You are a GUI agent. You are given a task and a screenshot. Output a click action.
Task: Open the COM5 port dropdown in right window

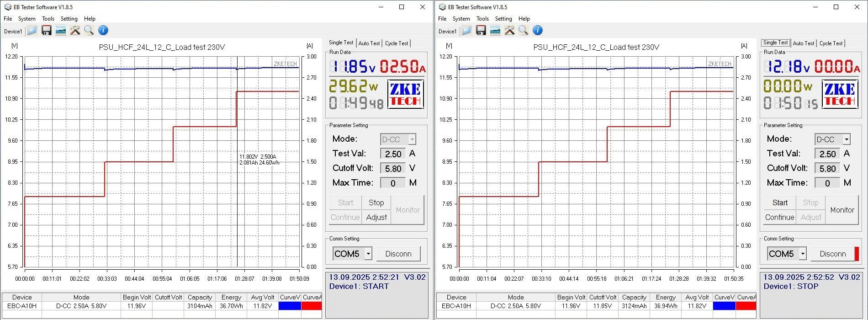803,254
